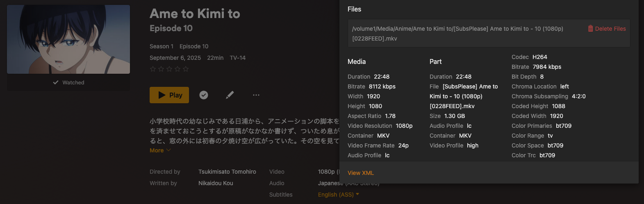Click the Play button

(169, 95)
